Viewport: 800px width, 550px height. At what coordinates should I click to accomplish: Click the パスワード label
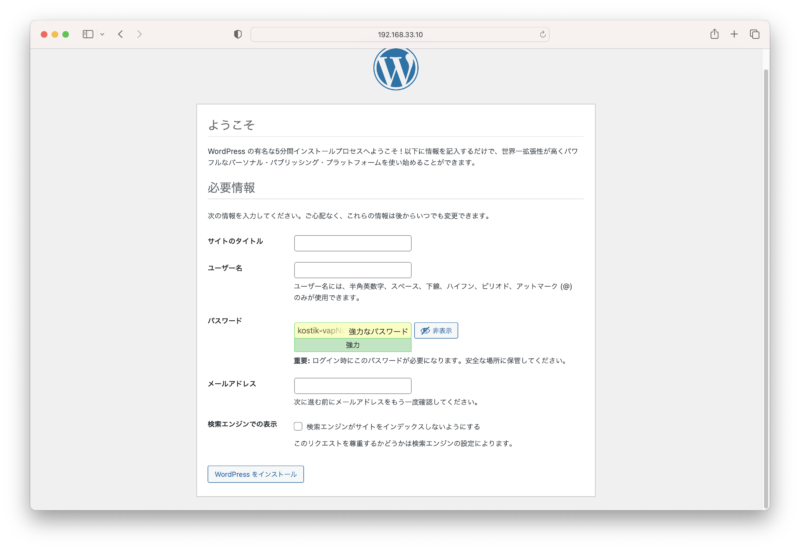[225, 321]
